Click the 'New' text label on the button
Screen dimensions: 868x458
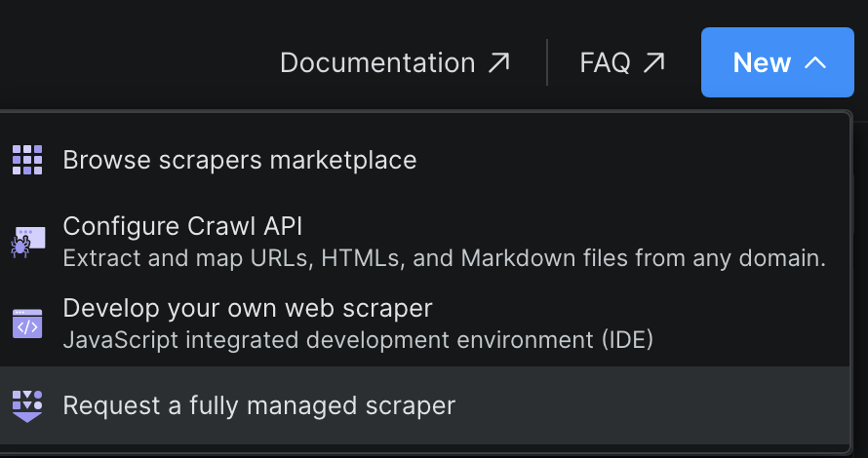762,63
